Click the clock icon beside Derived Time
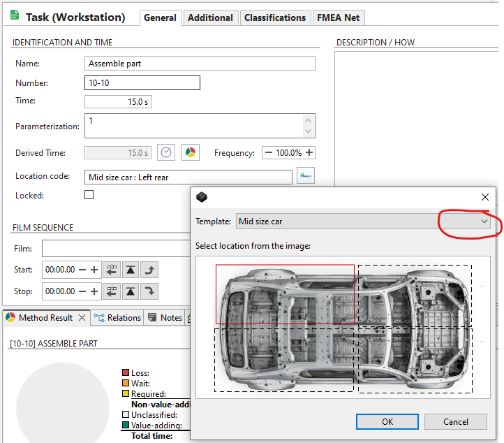The width and height of the screenshot is (504, 443). coord(166,152)
